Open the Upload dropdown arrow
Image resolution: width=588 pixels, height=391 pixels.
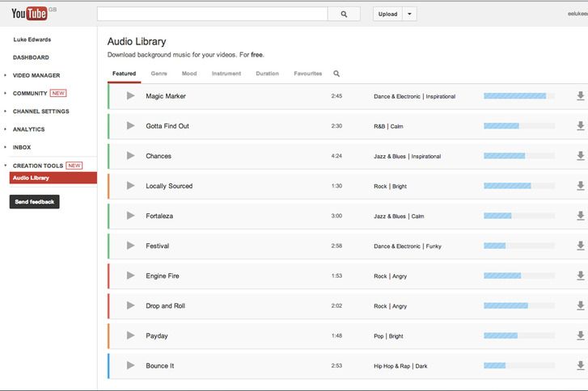(409, 14)
